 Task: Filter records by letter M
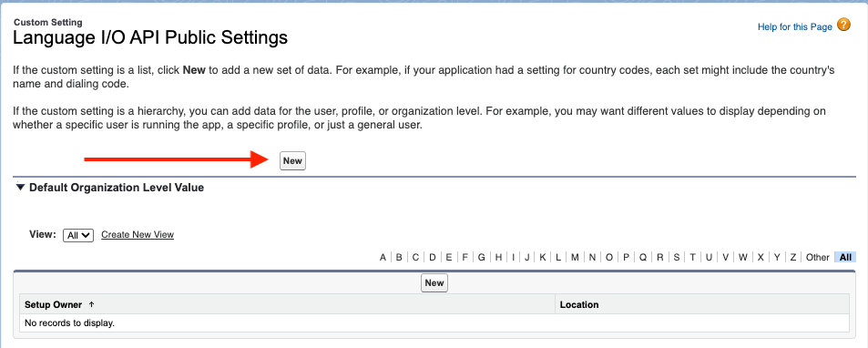(x=575, y=257)
